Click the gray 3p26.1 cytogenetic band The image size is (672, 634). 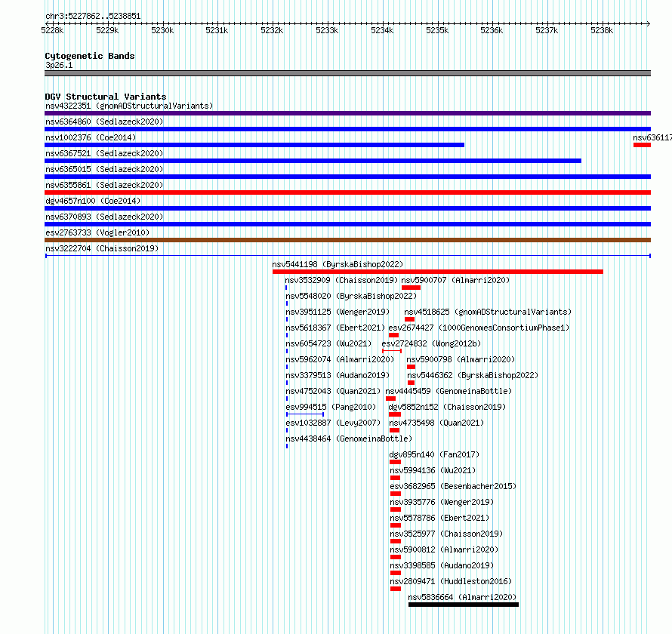[x=347, y=73]
